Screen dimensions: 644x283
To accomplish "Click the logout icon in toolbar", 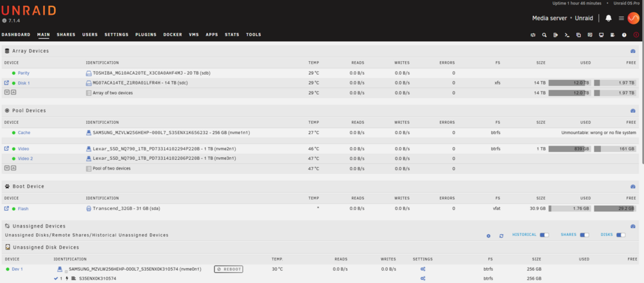I will click(556, 35).
